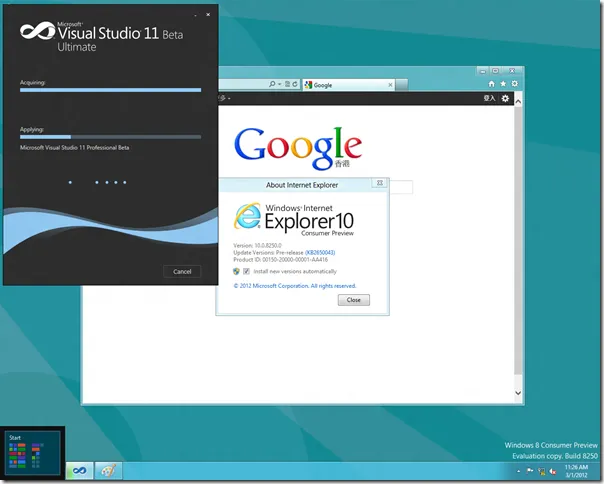
Task: Open Action Center flag tray icon
Action: coord(530,471)
